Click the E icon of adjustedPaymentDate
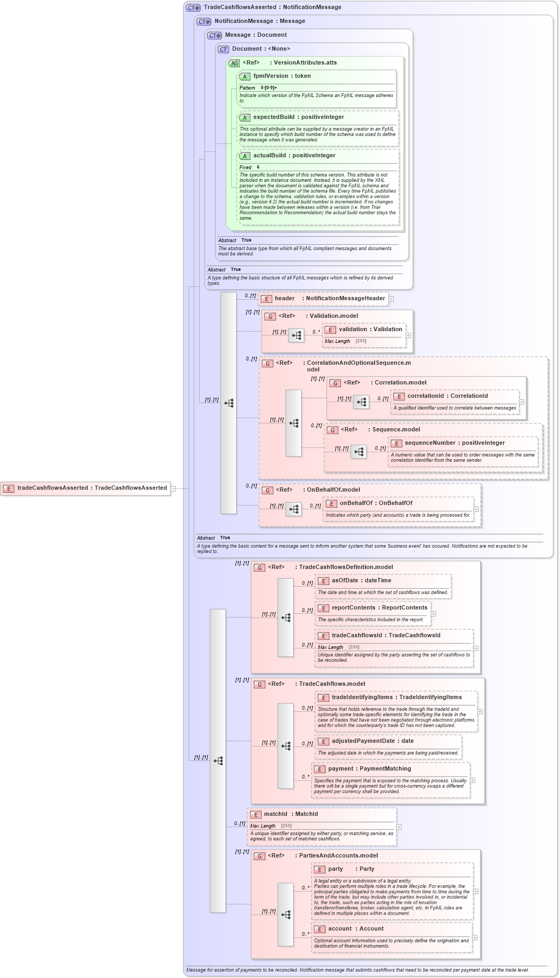560x978 pixels. coord(323,741)
